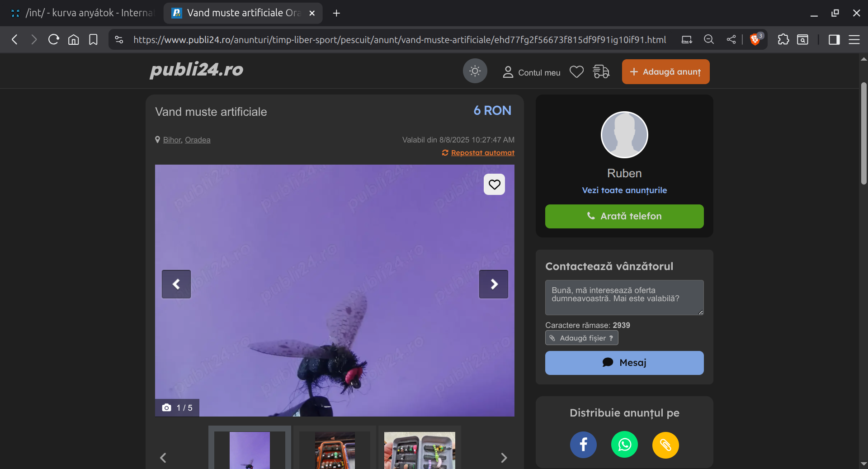
Task: Click the seller name Ruben
Action: pos(624,173)
